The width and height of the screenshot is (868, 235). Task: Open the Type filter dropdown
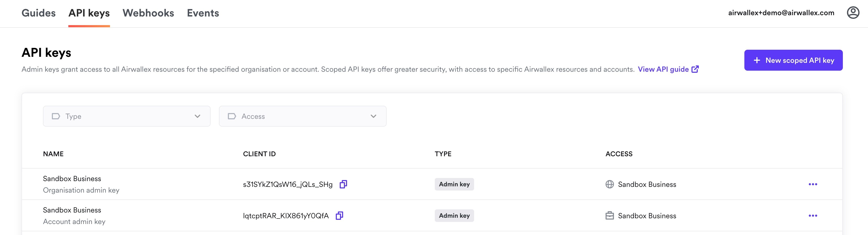[126, 116]
